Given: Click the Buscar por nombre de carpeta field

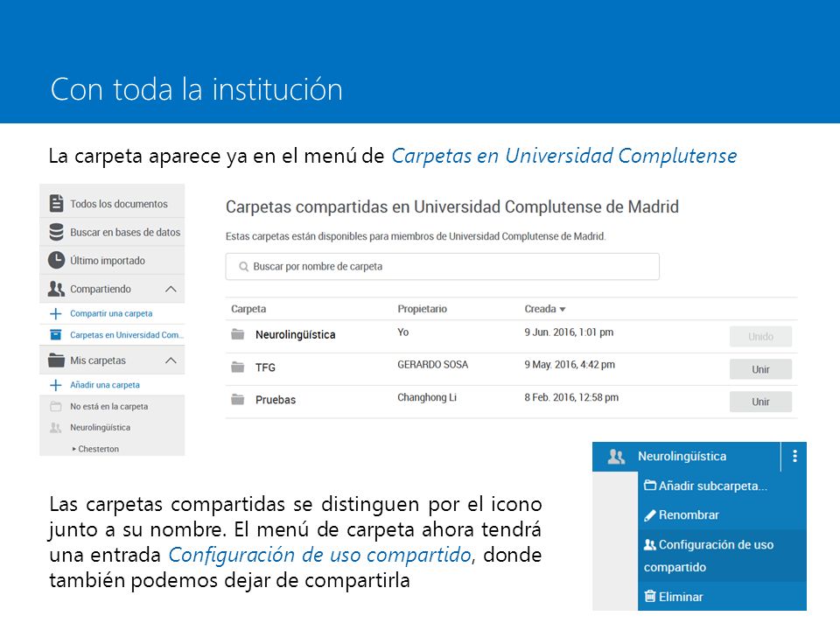Looking at the screenshot, I should pyautogui.click(x=443, y=266).
